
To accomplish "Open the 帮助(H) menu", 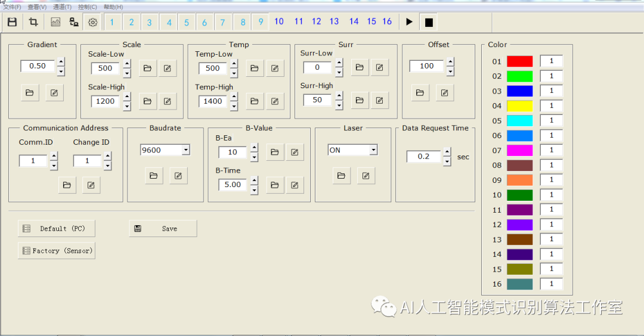I will click(113, 7).
